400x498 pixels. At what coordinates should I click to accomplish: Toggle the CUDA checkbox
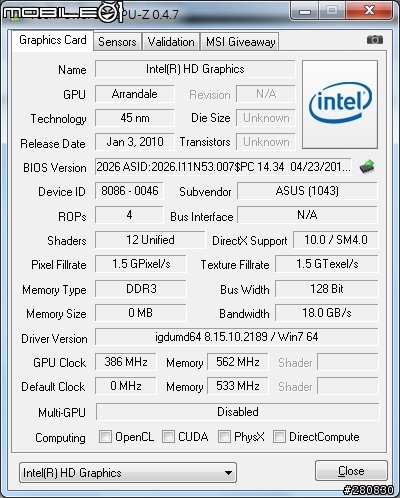(x=168, y=436)
